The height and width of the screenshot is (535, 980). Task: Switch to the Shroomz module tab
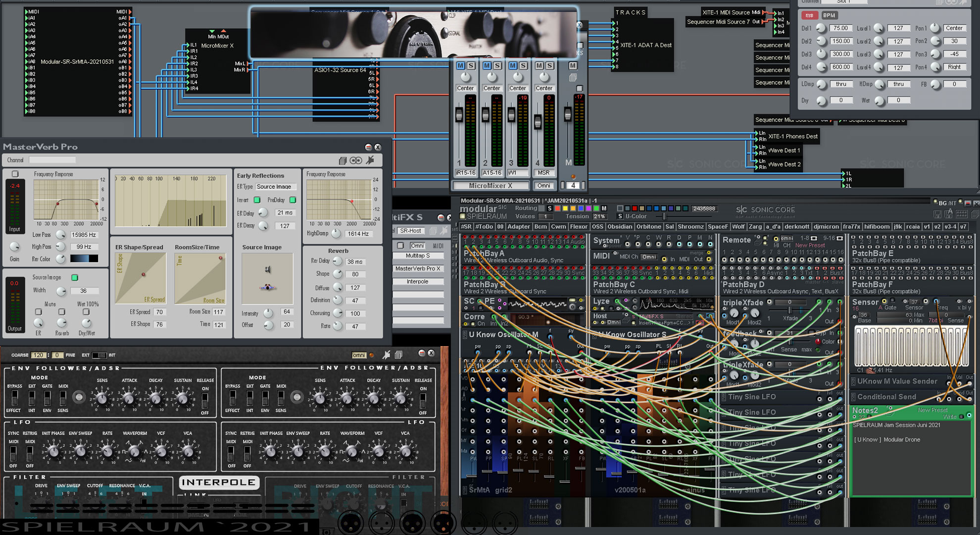click(690, 227)
